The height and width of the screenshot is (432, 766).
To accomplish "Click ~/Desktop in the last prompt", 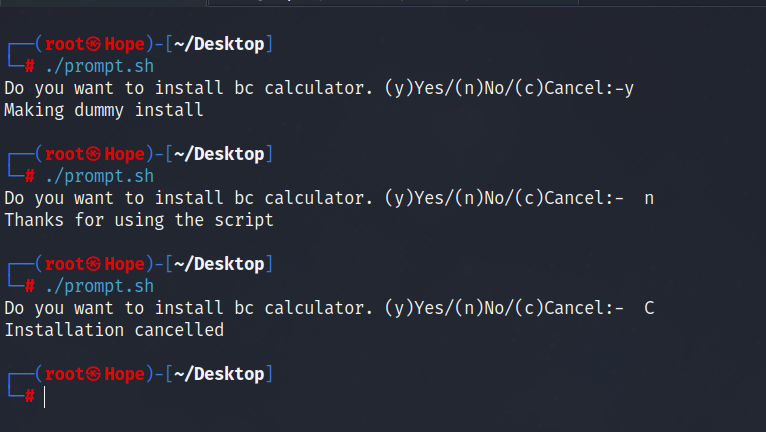I will coord(219,375).
